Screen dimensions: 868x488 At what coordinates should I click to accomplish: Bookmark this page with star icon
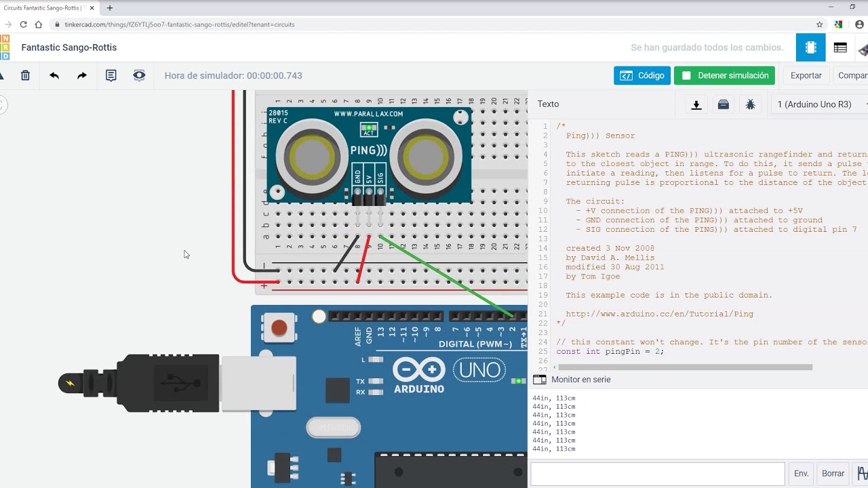tap(819, 24)
